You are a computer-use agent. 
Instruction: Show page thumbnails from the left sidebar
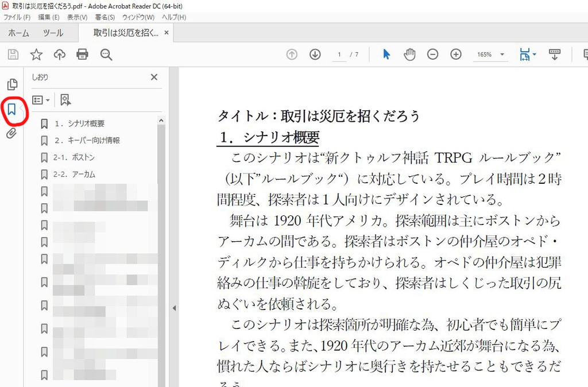click(x=12, y=84)
